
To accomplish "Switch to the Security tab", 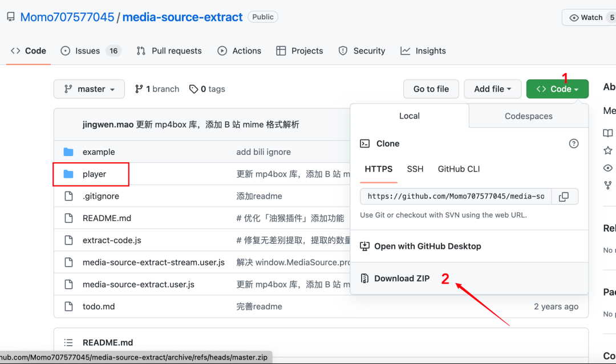I will click(x=362, y=51).
